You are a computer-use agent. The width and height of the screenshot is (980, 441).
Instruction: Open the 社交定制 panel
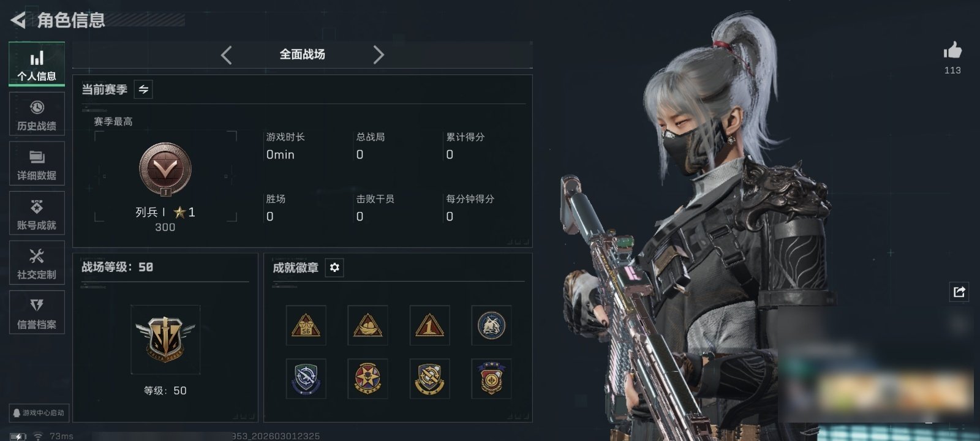(x=37, y=263)
